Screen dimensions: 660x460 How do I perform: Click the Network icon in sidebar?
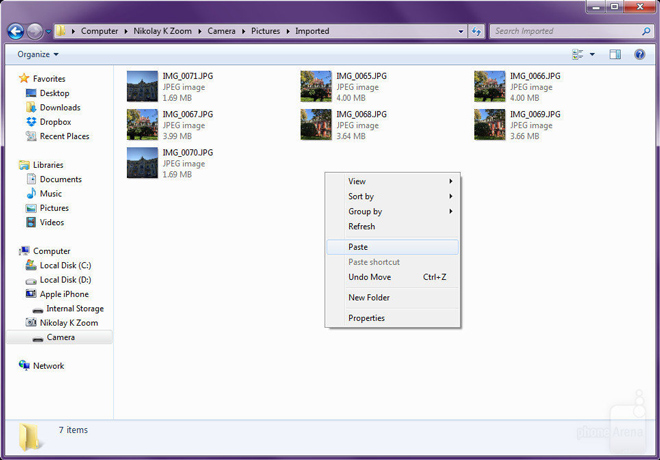25,366
